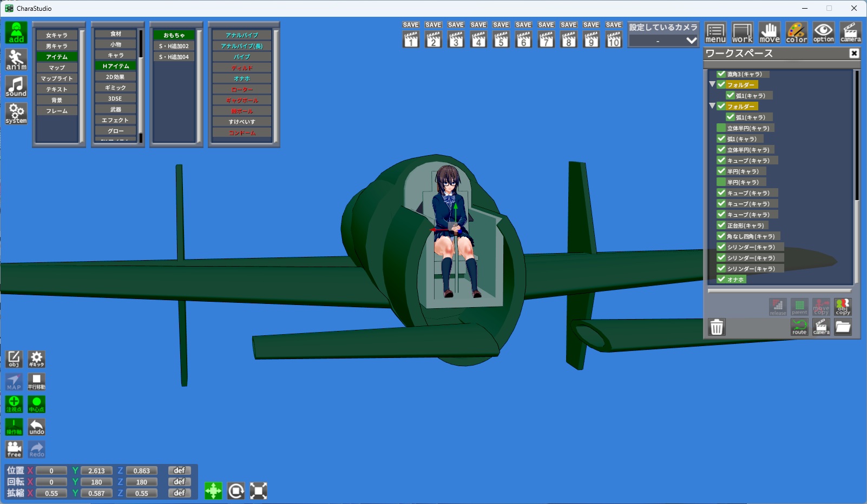Viewport: 867px width, 504px height.
Task: Open the anim panel icon
Action: (x=16, y=59)
